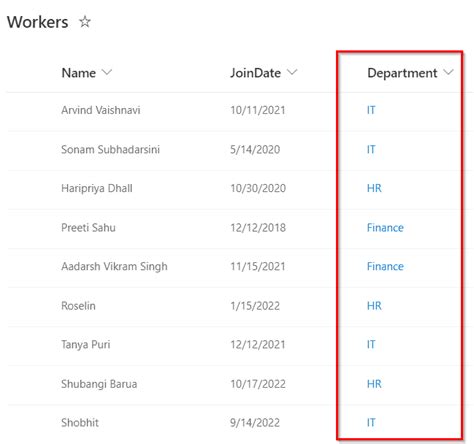Open HR link for Roselin
Viewport: 474px width, 444px height.
tap(374, 306)
